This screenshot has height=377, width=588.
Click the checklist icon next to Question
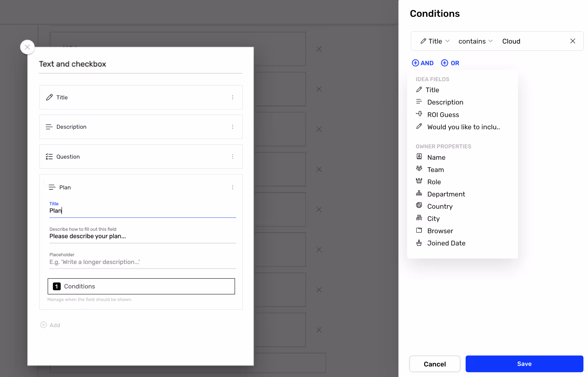(49, 156)
